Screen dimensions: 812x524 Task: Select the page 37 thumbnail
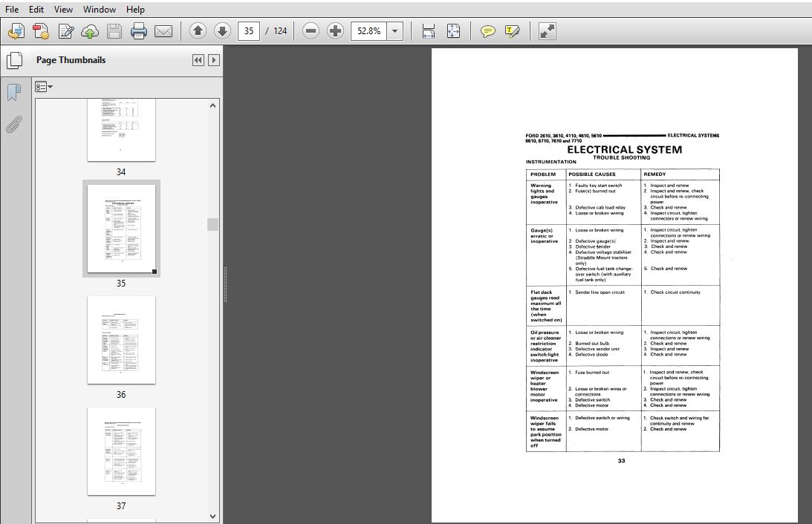[x=121, y=451]
